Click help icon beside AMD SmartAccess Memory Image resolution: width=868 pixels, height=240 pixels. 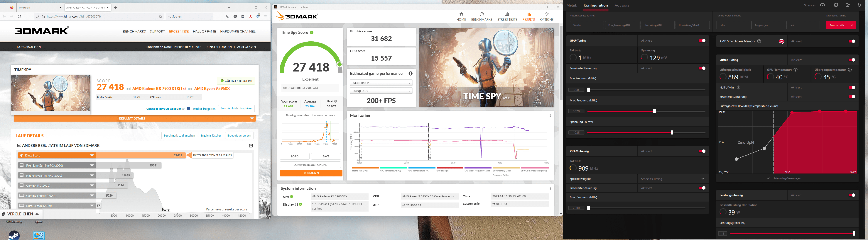[x=759, y=41]
